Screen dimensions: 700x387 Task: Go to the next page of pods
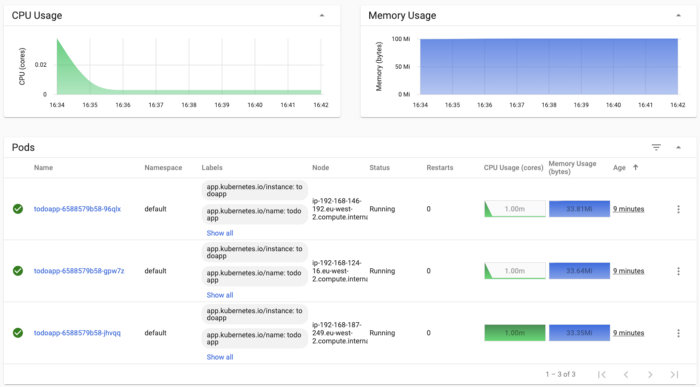(650, 375)
